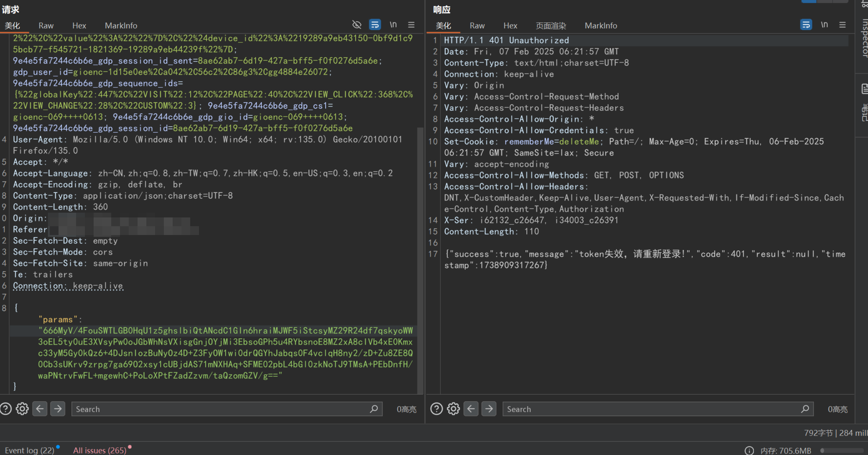Click the 792字节 response size status
Image resolution: width=868 pixels, height=455 pixels.
pos(818,433)
